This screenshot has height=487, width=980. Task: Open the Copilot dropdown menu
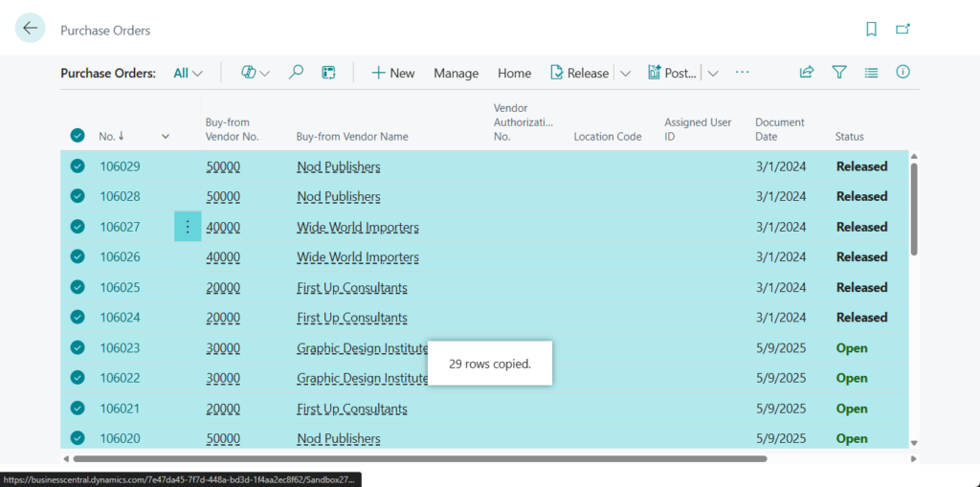point(255,73)
